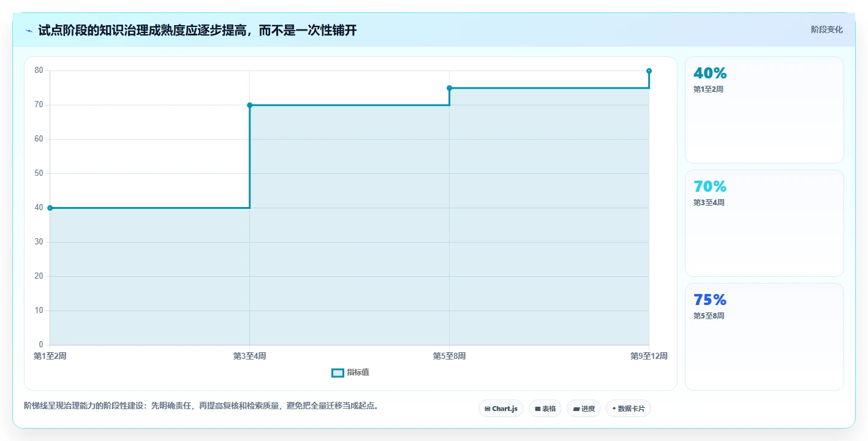
Task: Click the x-axis label 第5至8周
Action: click(x=449, y=356)
